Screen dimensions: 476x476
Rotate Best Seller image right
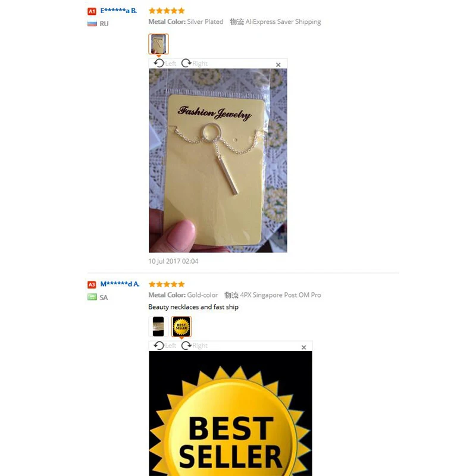195,346
